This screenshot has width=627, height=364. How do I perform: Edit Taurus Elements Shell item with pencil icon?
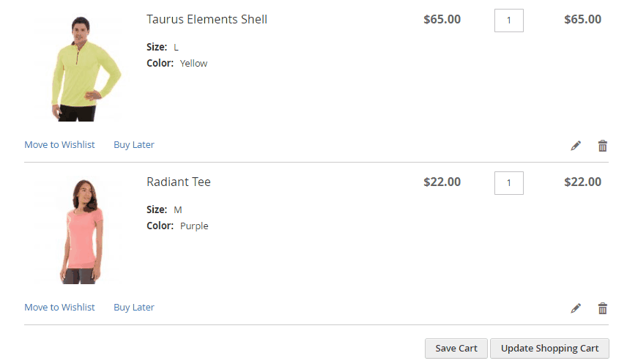click(x=576, y=146)
